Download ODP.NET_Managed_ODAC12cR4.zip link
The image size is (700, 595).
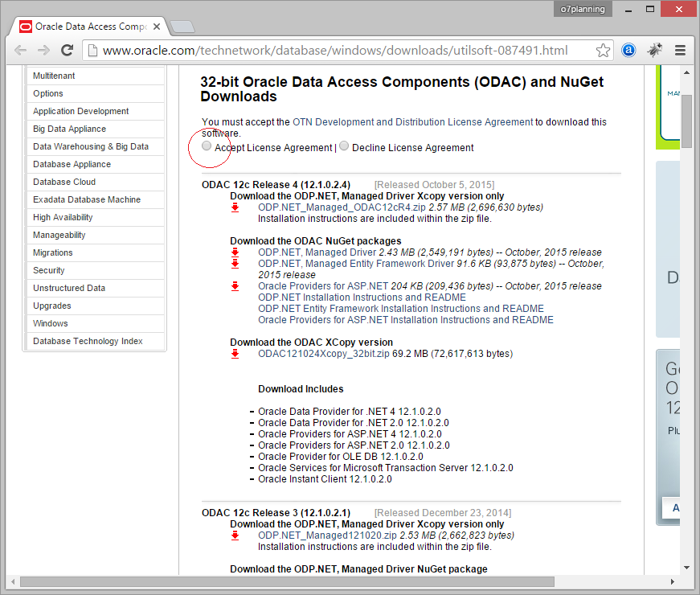pyautogui.click(x=342, y=207)
